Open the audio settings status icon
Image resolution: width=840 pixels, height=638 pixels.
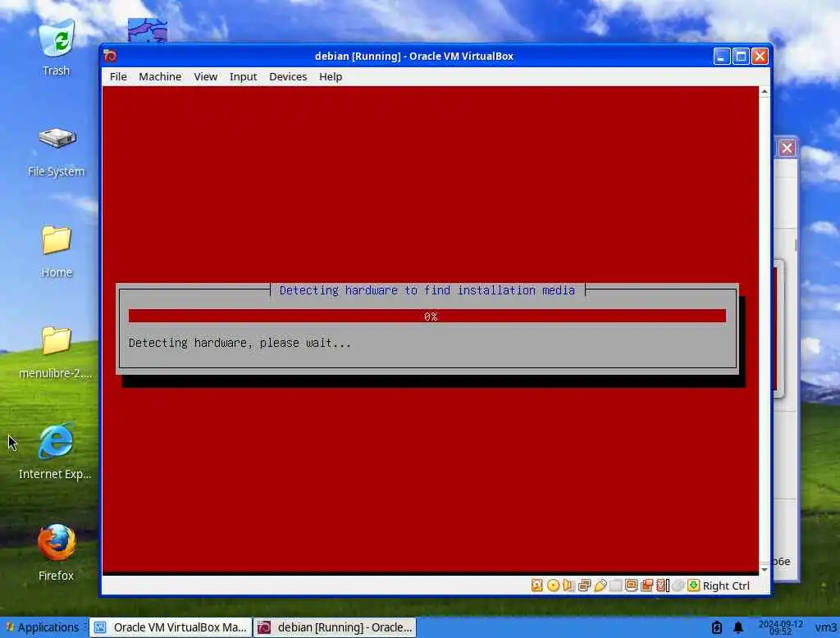[x=568, y=586]
